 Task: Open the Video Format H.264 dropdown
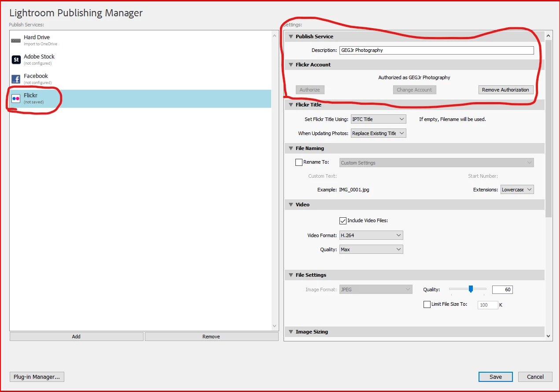(371, 235)
